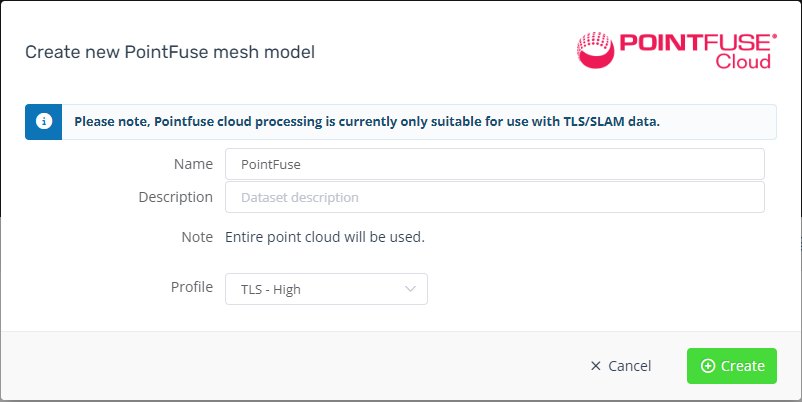Click the TLS/SLAM data notice text
The image size is (802, 402).
pos(367,122)
